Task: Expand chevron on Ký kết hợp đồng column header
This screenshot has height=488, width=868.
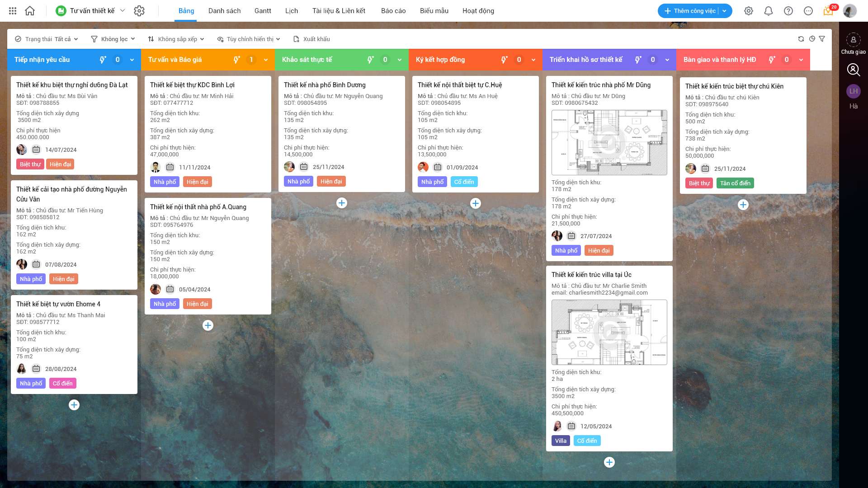Action: click(x=533, y=60)
